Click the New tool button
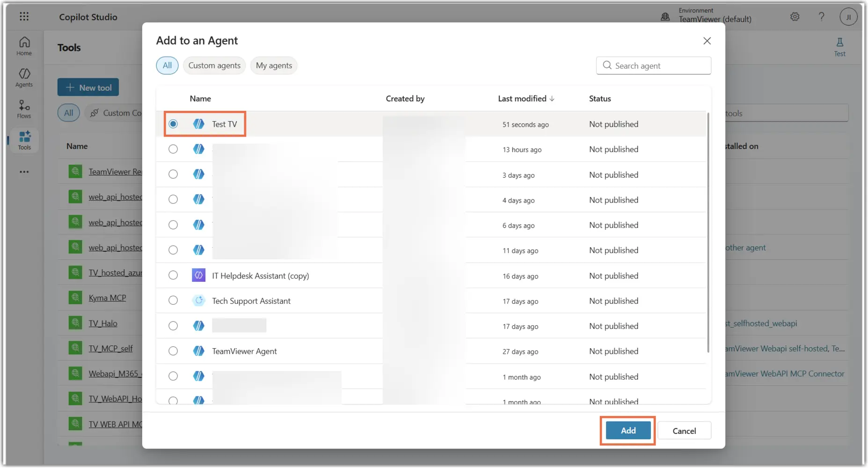This screenshot has height=468, width=868. click(x=88, y=88)
